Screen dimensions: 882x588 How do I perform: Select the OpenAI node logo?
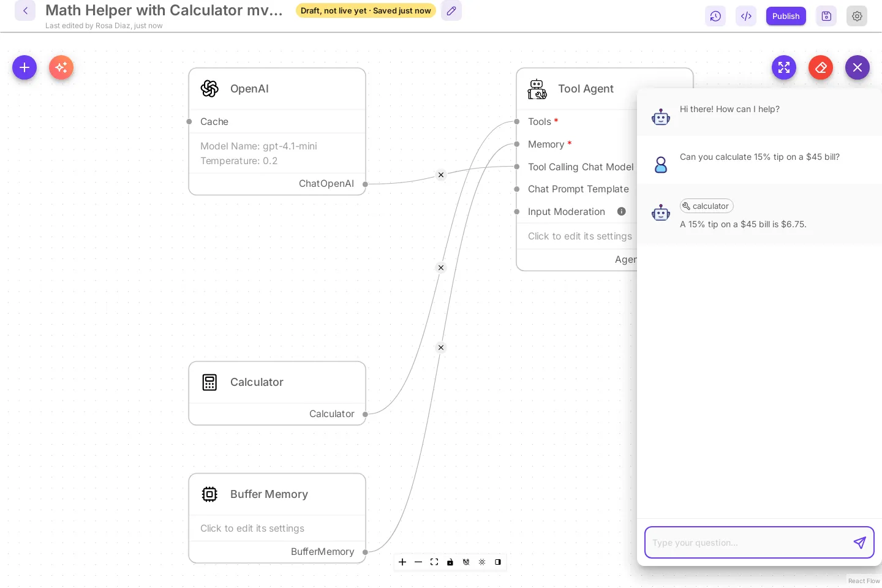pyautogui.click(x=209, y=89)
